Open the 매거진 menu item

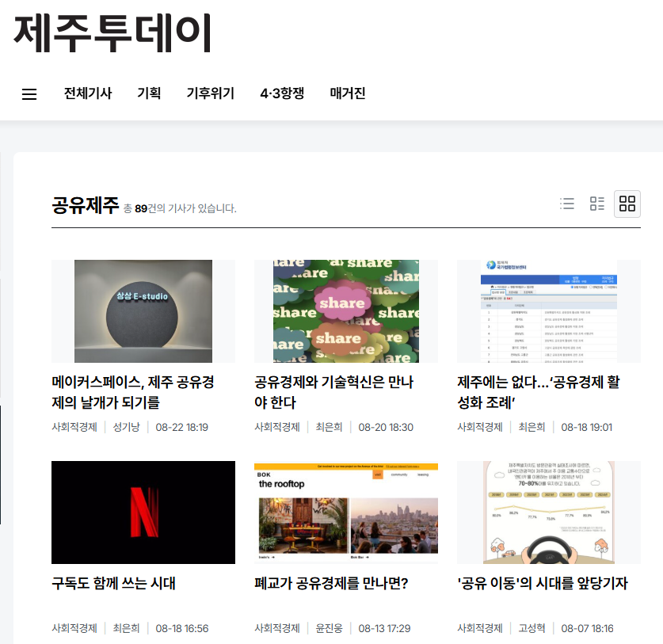pos(348,93)
